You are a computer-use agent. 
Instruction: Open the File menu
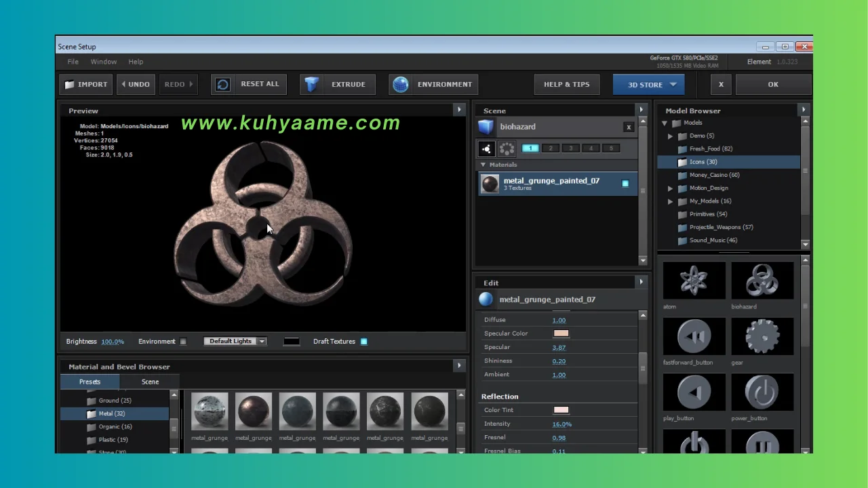[73, 62]
